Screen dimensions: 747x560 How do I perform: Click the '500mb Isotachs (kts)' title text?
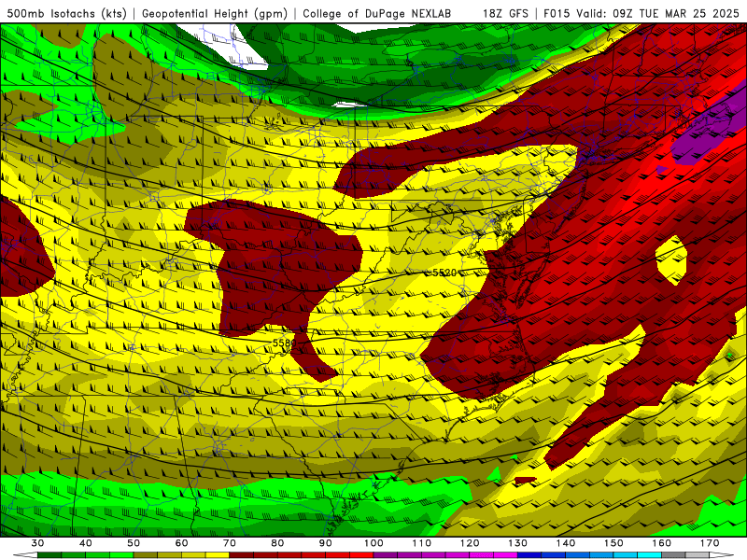point(66,13)
